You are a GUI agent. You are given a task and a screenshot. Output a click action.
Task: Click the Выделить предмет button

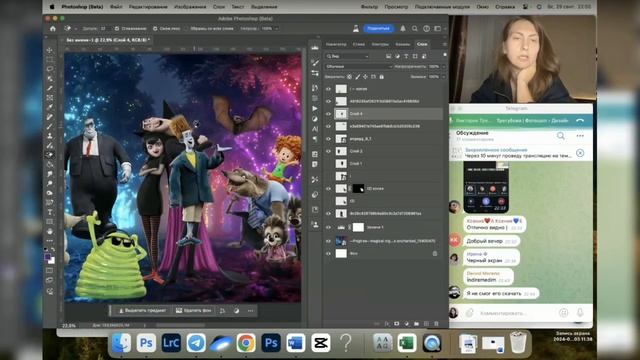point(142,311)
